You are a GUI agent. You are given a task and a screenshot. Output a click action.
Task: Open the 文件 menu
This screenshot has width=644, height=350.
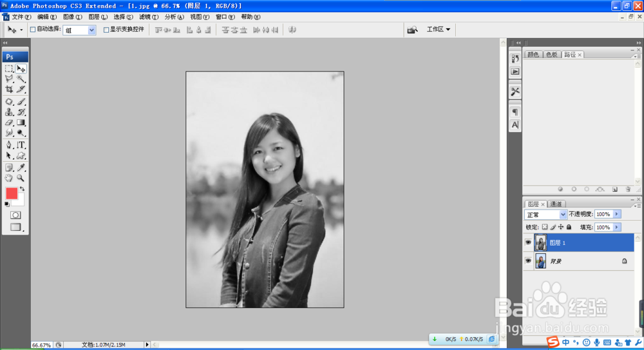pos(21,17)
